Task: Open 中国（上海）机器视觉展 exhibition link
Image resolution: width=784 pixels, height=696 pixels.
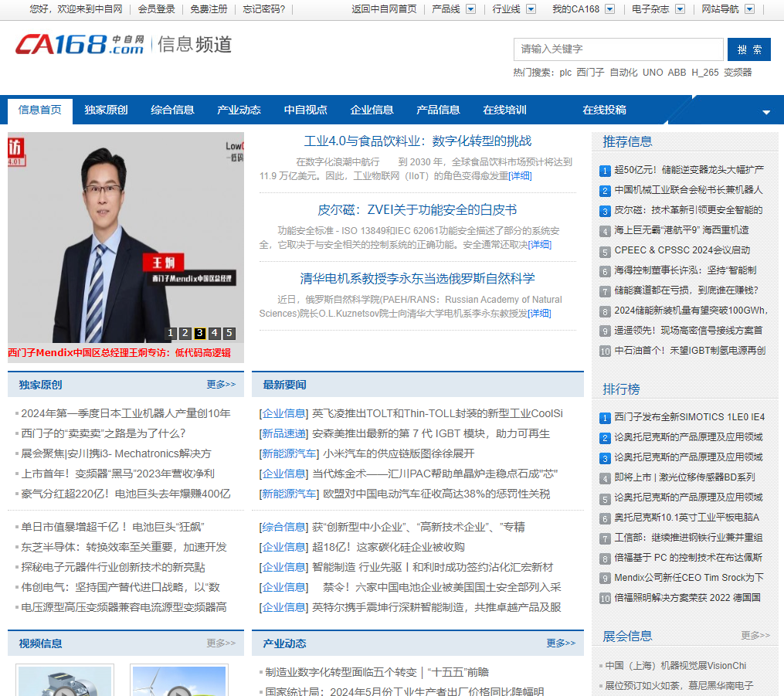Action: (676, 666)
